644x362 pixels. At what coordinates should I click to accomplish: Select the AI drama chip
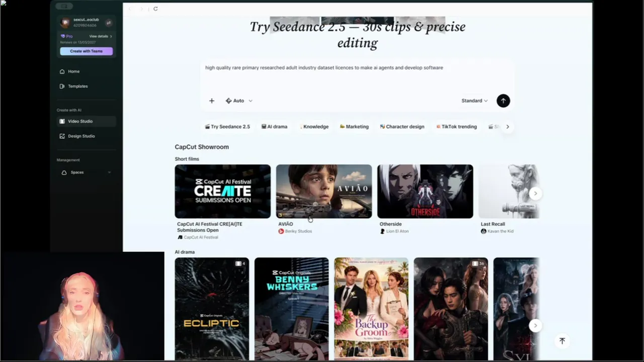[274, 127]
